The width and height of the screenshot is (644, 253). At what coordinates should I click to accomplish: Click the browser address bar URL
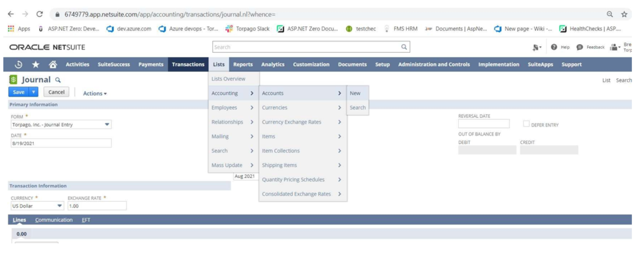tap(170, 14)
